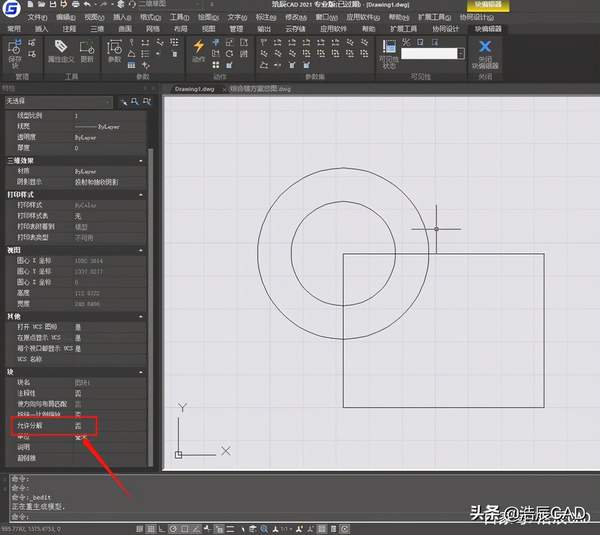The height and width of the screenshot is (535, 600).
Task: Click the 线型比例 property row
Action: (x=76, y=116)
